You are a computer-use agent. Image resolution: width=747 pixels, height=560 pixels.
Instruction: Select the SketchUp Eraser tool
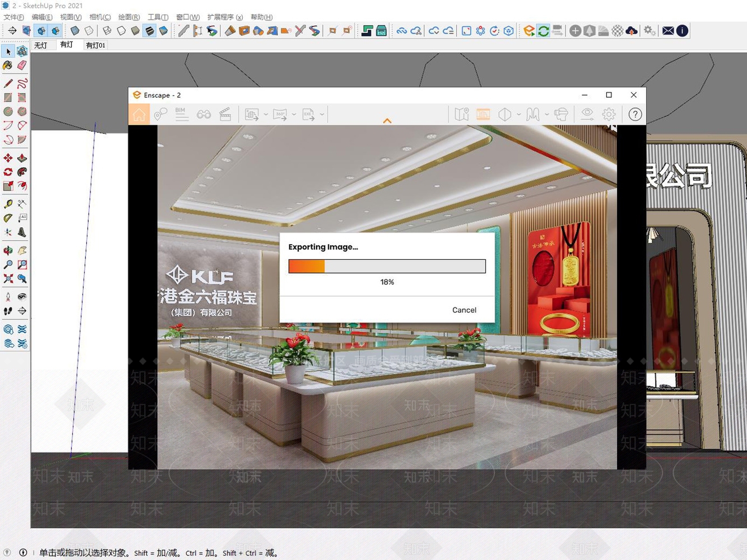(22, 65)
